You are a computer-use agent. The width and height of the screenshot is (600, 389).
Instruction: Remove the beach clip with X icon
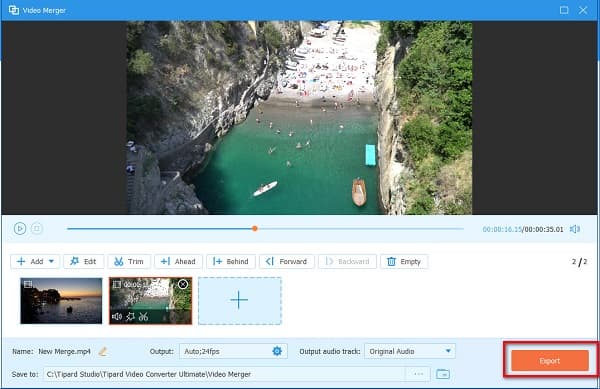[183, 284]
